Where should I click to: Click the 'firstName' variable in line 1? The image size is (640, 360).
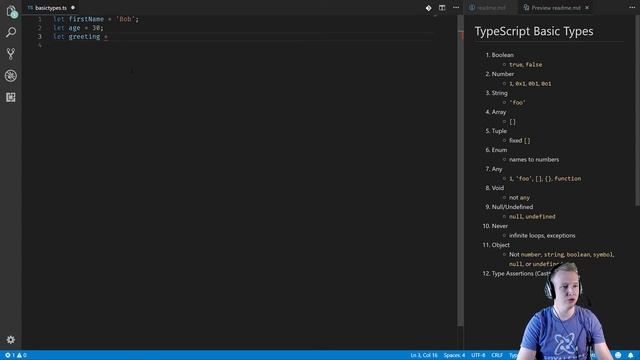coord(86,19)
